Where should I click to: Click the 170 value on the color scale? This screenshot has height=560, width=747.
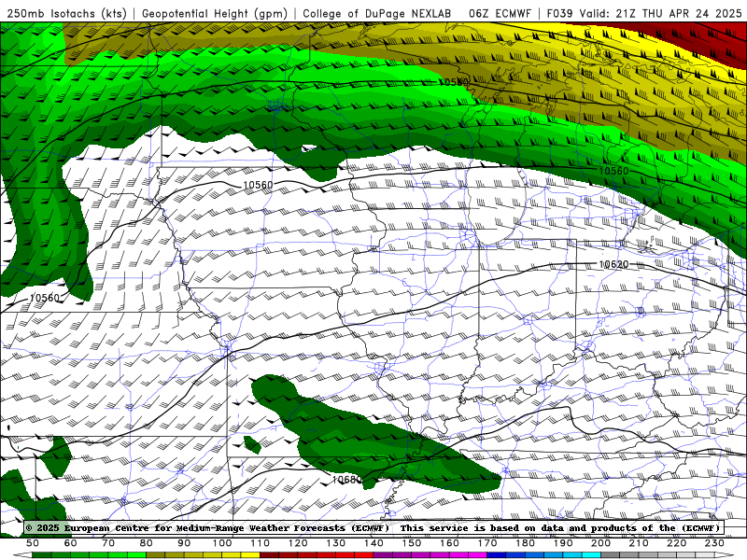[x=487, y=543]
